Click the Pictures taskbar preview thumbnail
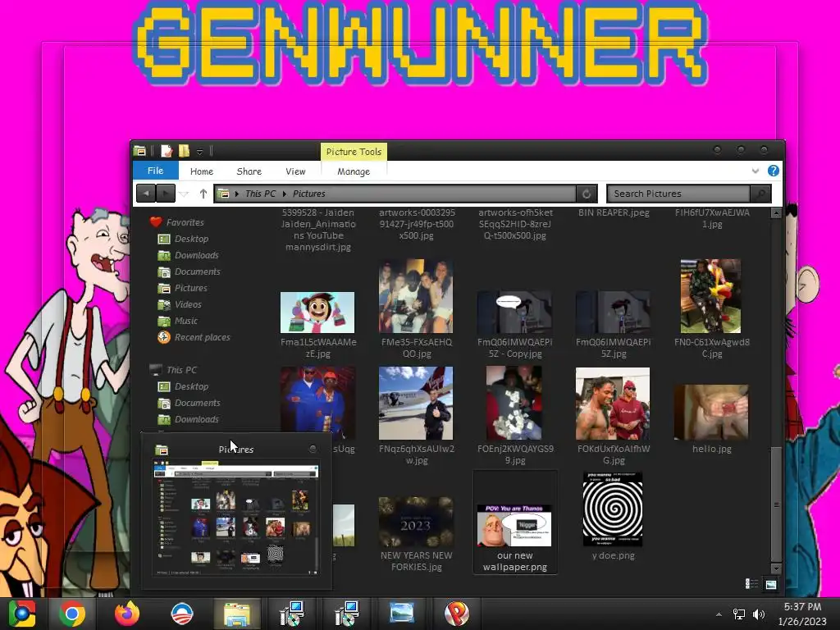 (x=236, y=518)
